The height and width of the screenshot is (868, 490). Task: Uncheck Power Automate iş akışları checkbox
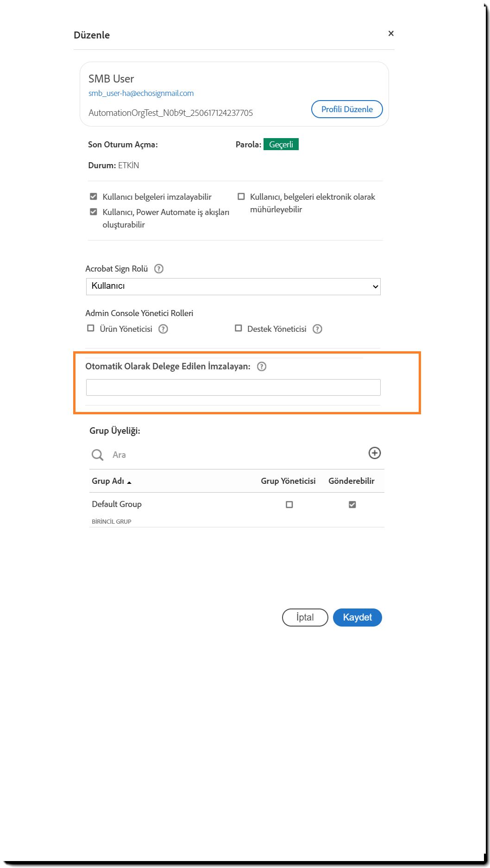pyautogui.click(x=94, y=212)
